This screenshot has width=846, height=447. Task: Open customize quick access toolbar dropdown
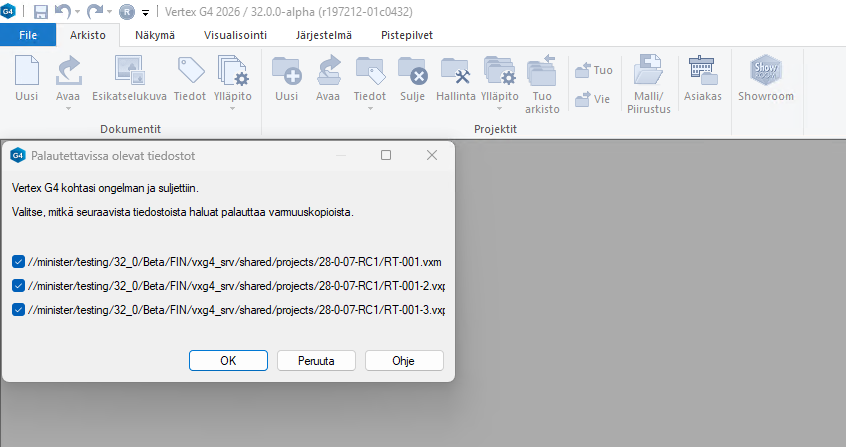[145, 12]
